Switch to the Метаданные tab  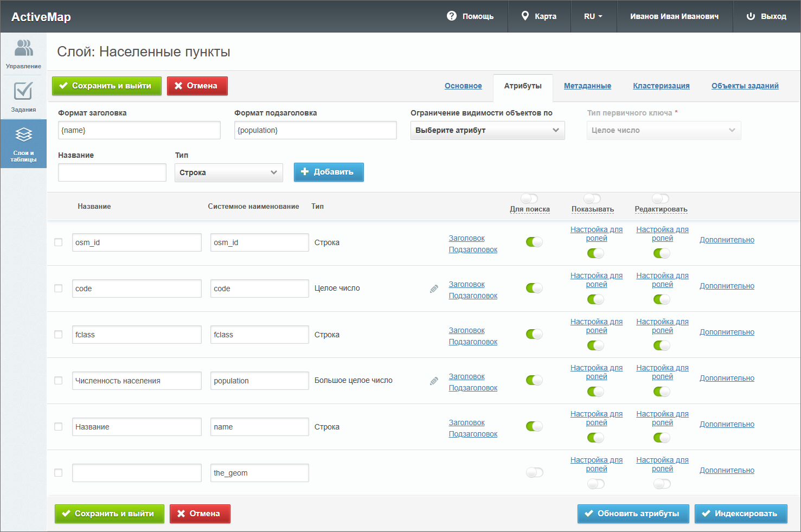pyautogui.click(x=587, y=86)
